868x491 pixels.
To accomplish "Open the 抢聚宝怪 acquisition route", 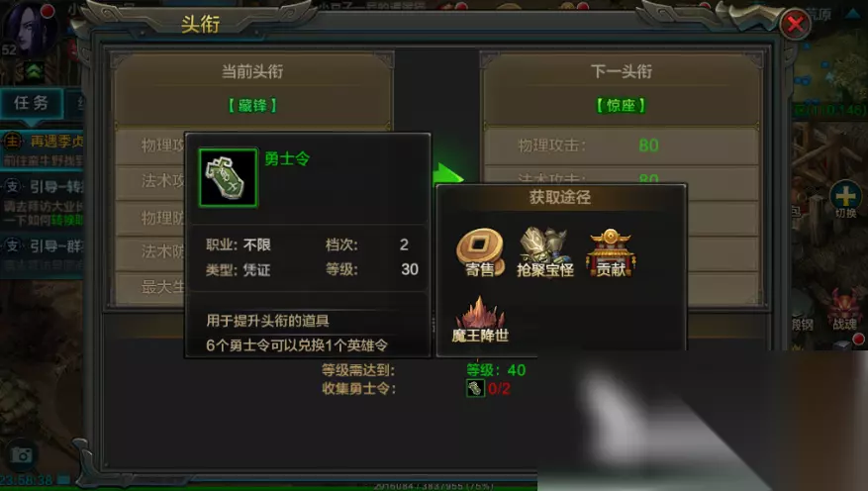I will (544, 252).
